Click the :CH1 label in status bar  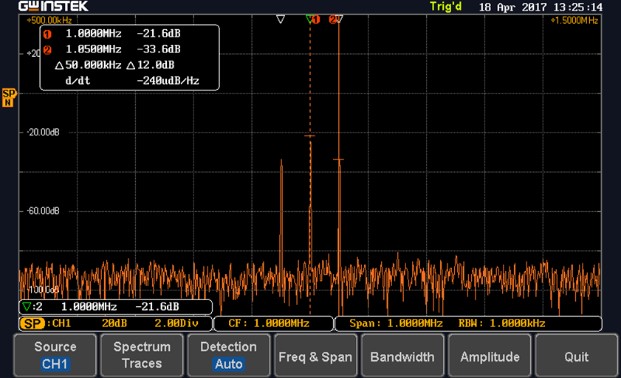click(59, 323)
